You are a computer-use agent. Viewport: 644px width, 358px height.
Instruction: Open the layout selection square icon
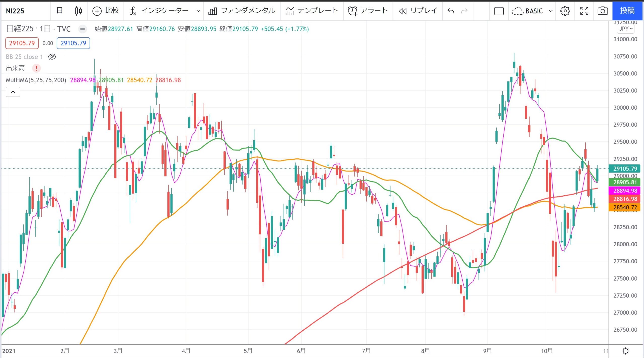(499, 11)
